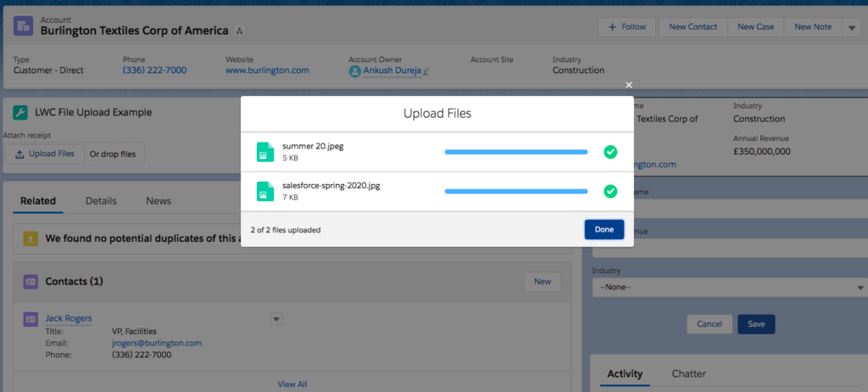This screenshot has width=868, height=392.
Task: Click the Customer - Direct type value
Action: click(48, 70)
